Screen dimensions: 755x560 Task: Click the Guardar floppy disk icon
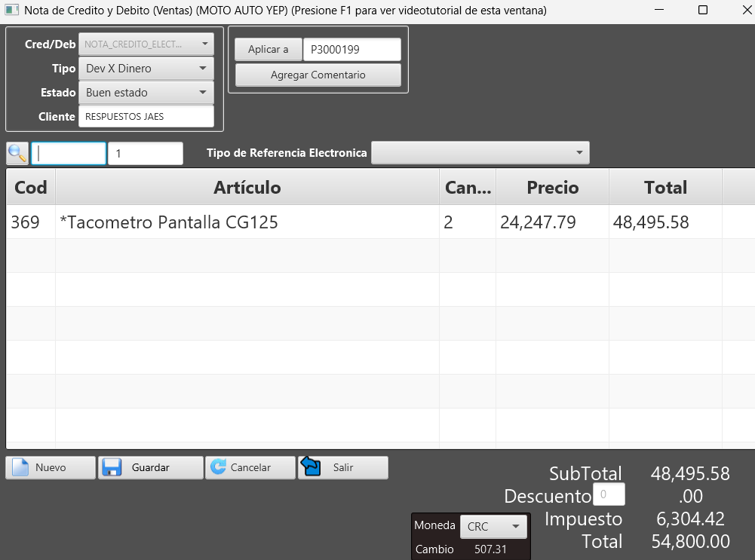click(112, 467)
